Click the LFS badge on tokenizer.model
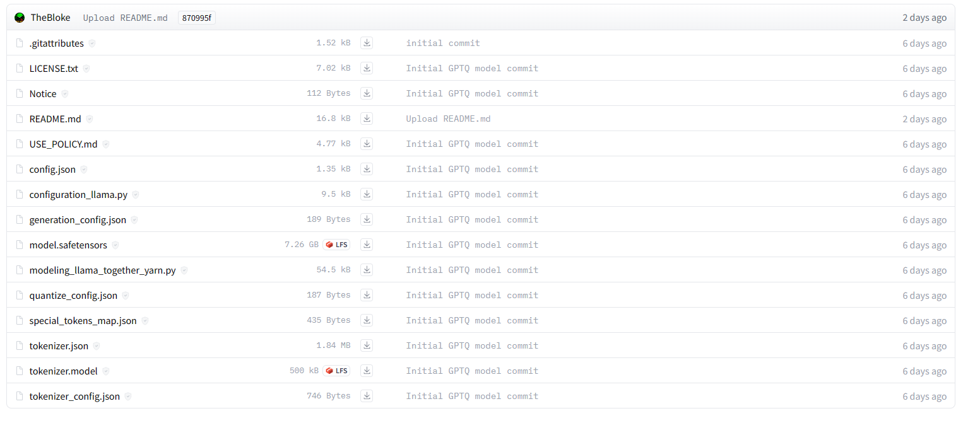Viewport: 980px width, 423px height. pyautogui.click(x=336, y=370)
